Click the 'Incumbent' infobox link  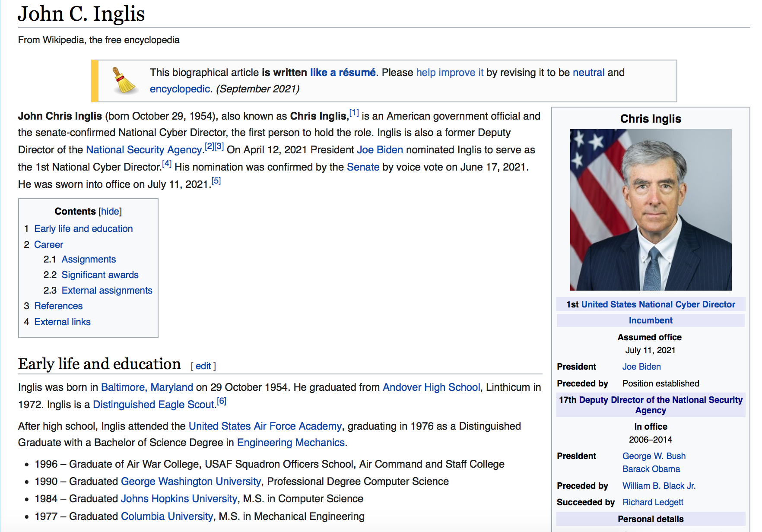651,320
